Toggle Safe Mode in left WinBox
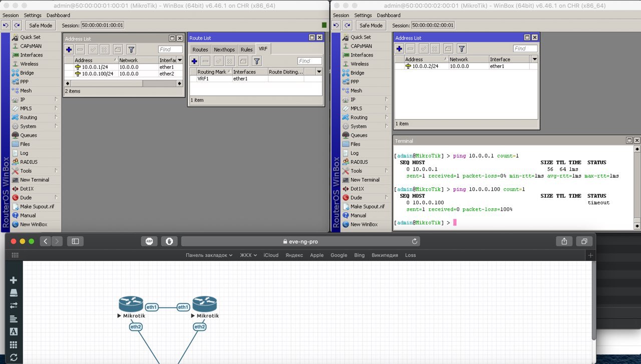Viewport: 641px width, 364px height. [41, 25]
